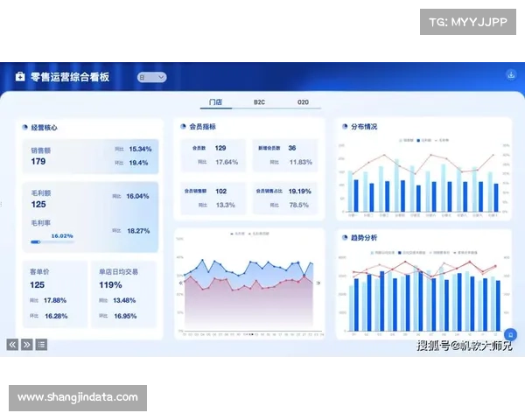The height and width of the screenshot is (420, 525).
Task: Click the pie icon next to 经营核心
Action: pos(24,127)
